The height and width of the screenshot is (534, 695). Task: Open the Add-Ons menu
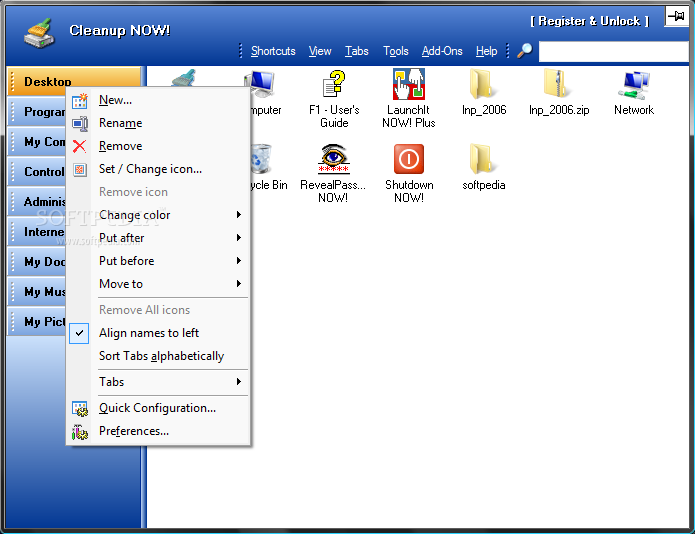tap(442, 51)
